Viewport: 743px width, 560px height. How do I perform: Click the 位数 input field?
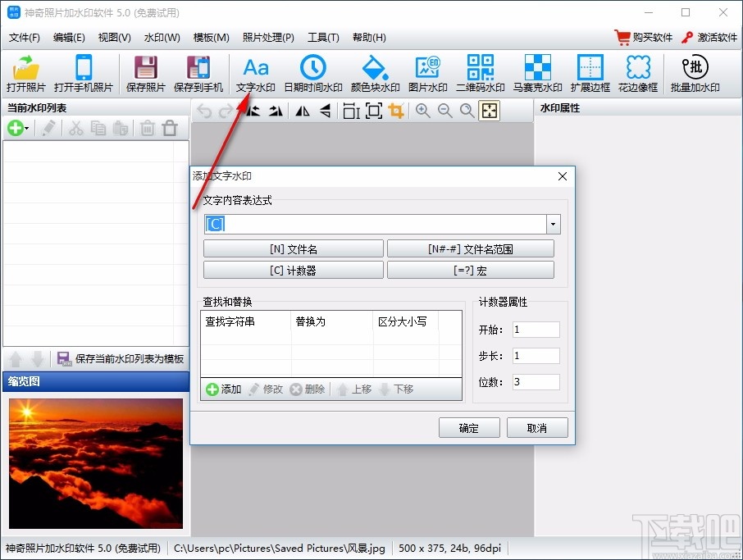coord(536,382)
